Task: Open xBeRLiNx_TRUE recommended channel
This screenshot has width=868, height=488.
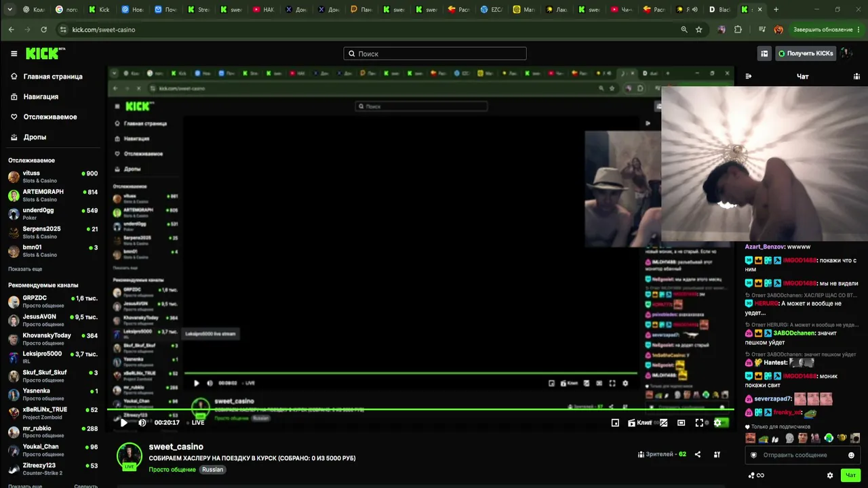Action: [x=53, y=413]
